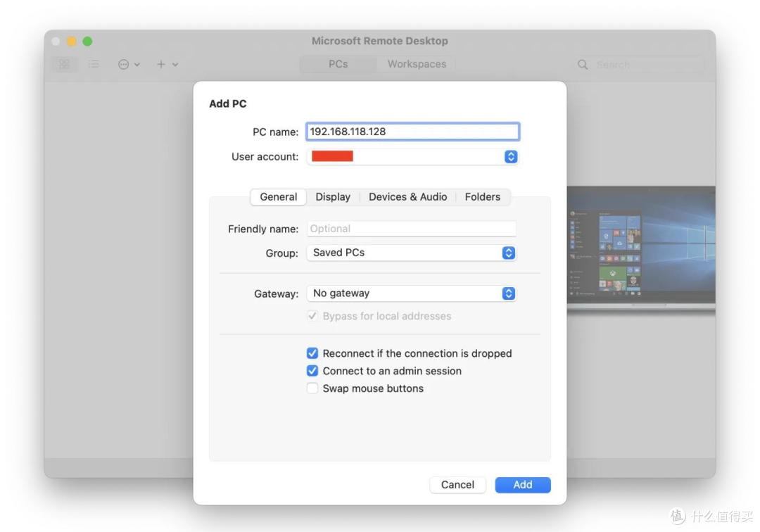This screenshot has height=532, width=760.
Task: Open the Gateway No gateway dropdown
Action: [412, 293]
